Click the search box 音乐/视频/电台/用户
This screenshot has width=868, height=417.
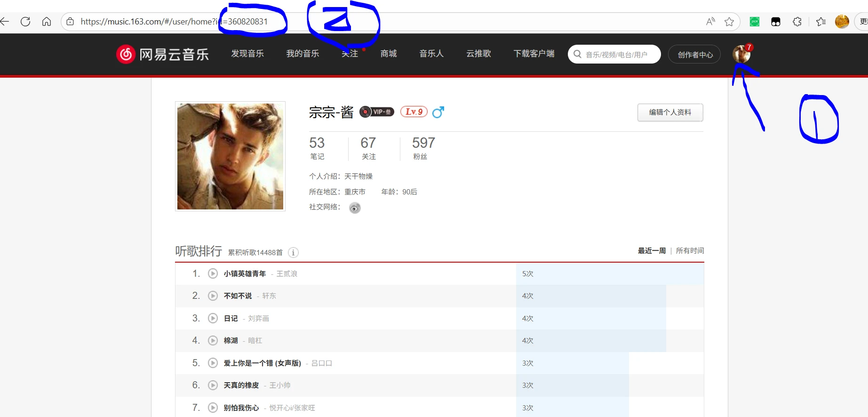tap(616, 55)
